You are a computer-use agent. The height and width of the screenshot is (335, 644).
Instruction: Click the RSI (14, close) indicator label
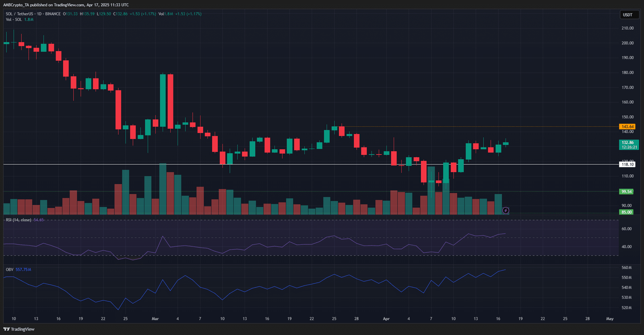19,220
